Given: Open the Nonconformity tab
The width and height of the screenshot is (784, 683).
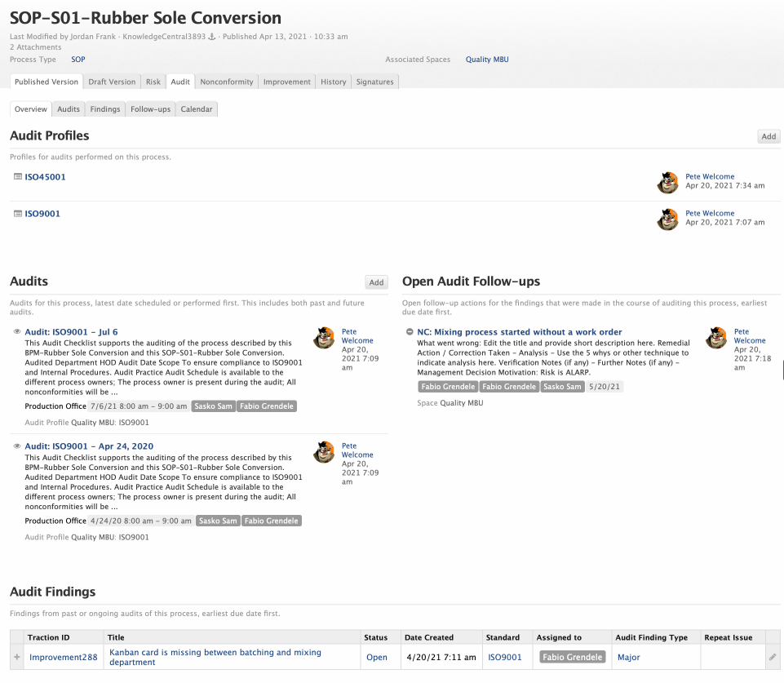Looking at the screenshot, I should click(x=227, y=82).
